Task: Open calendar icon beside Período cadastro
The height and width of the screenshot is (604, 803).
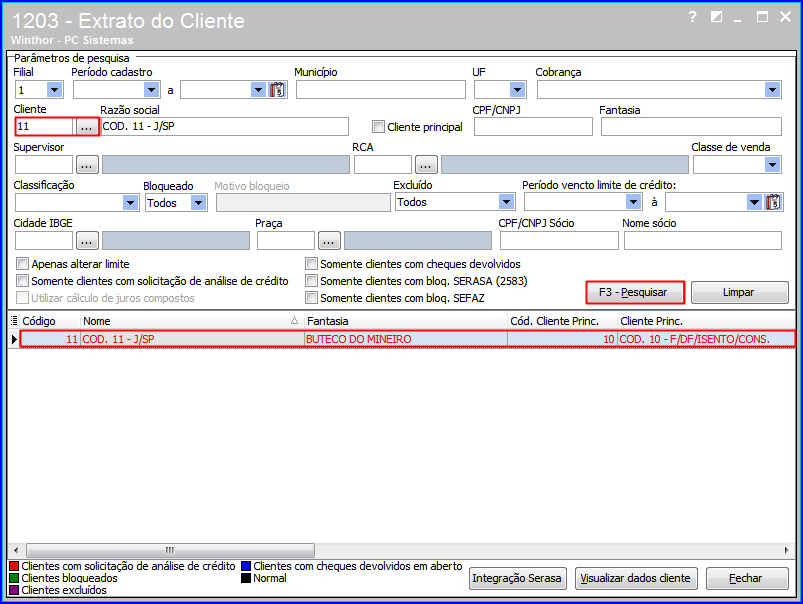Action: pyautogui.click(x=278, y=90)
